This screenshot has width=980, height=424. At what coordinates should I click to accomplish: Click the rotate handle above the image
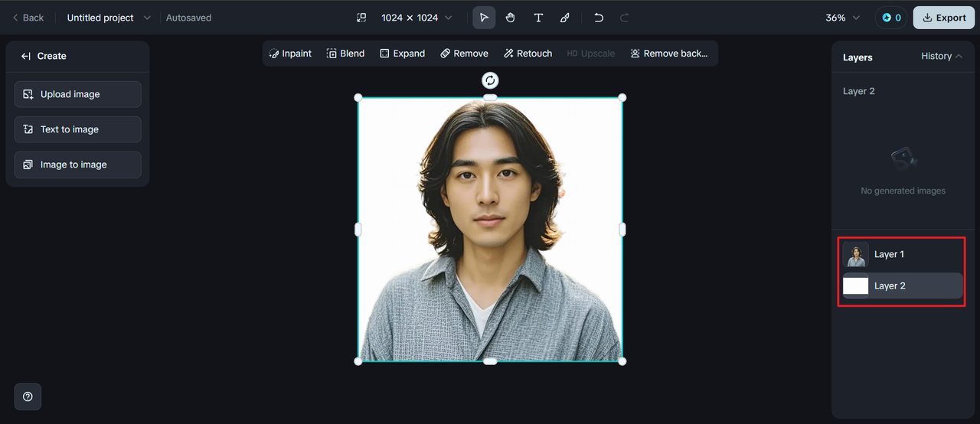[490, 80]
